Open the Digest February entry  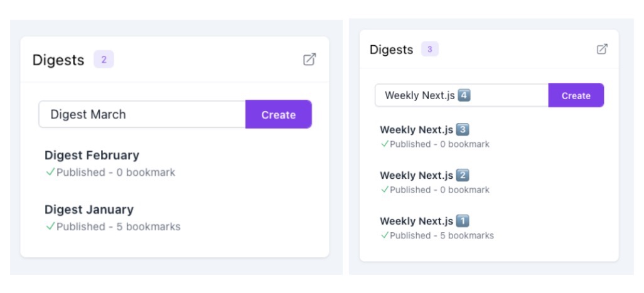pyautogui.click(x=92, y=155)
